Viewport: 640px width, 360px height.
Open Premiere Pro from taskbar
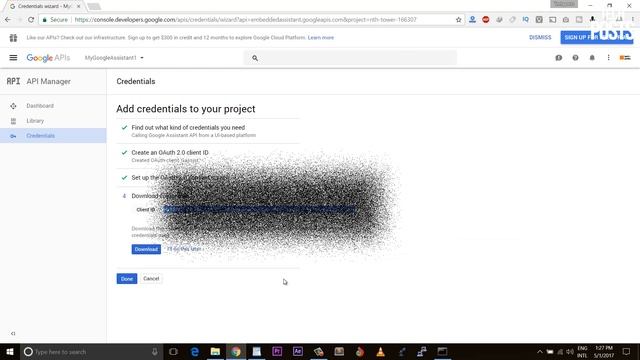[x=277, y=351]
